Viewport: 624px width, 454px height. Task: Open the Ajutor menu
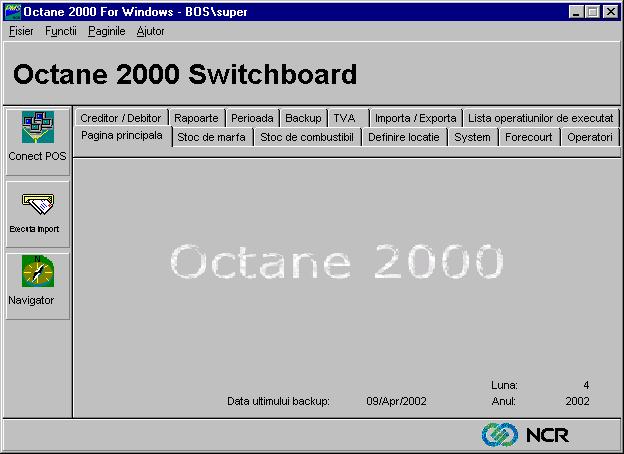[x=150, y=31]
